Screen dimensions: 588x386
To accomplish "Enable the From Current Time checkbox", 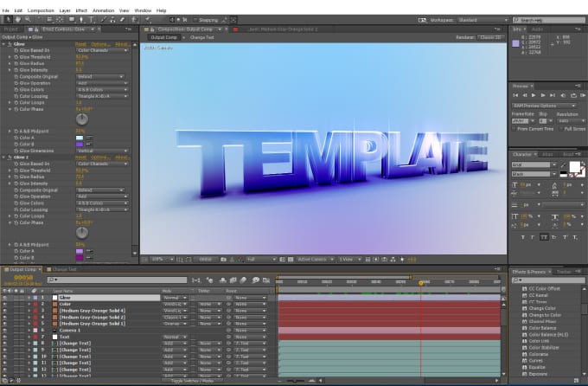I will pos(515,128).
